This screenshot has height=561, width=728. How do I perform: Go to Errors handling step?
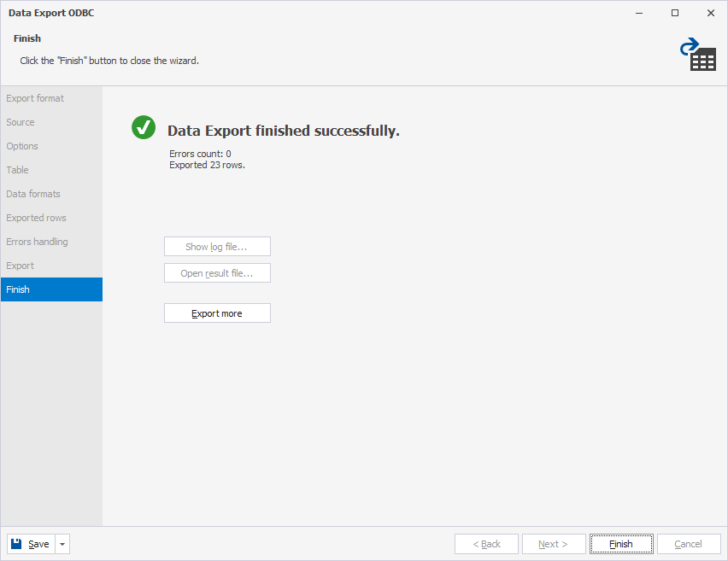[x=37, y=242]
